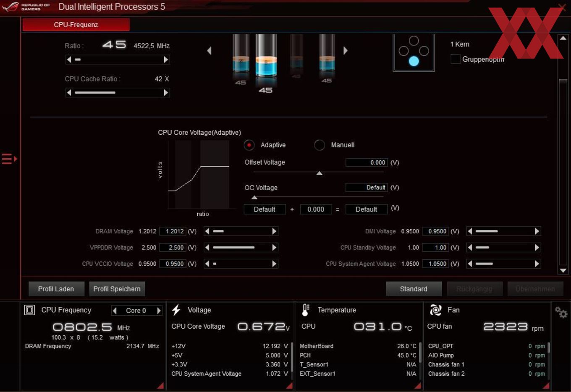Select the Adaptive voltage mode radio
571x392 pixels.
[249, 145]
